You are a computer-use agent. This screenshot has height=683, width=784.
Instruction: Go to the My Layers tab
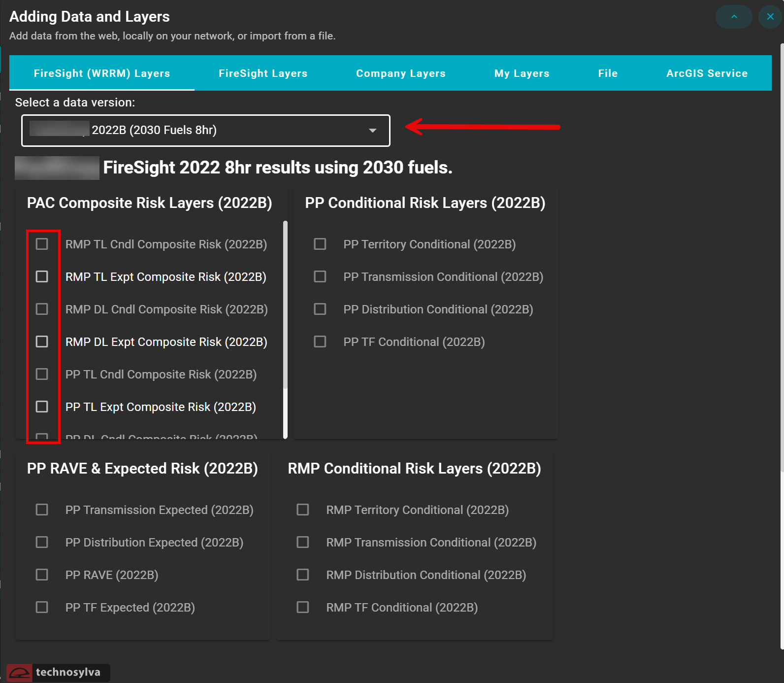click(x=522, y=73)
